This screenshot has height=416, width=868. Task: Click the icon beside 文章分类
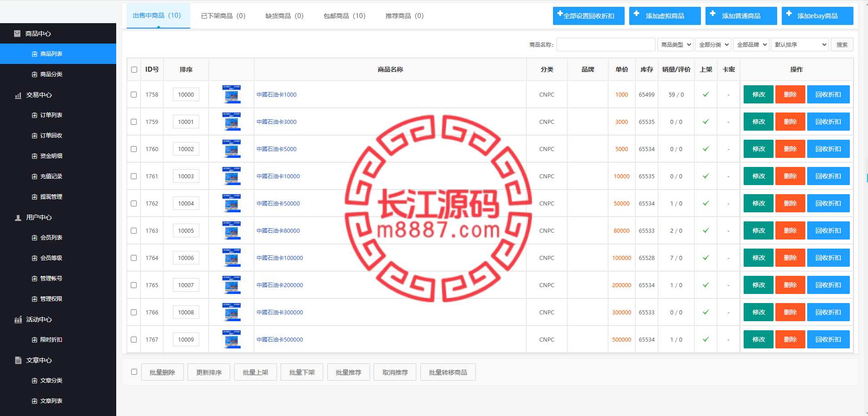pos(35,381)
